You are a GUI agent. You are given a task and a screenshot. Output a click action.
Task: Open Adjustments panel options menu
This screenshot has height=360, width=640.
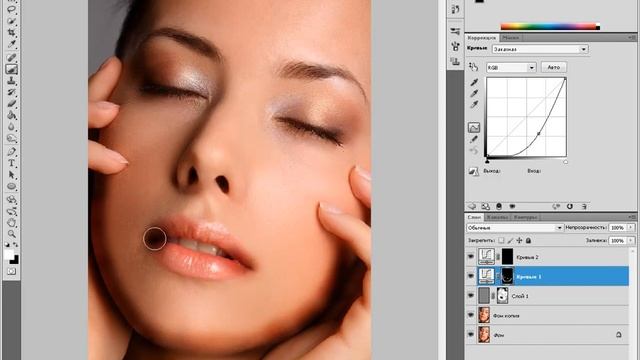pos(632,38)
